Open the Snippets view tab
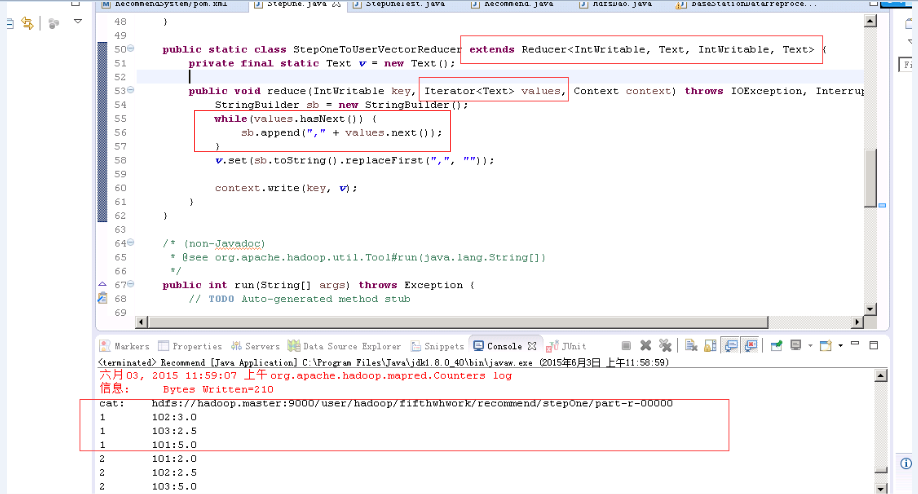 pyautogui.click(x=437, y=346)
